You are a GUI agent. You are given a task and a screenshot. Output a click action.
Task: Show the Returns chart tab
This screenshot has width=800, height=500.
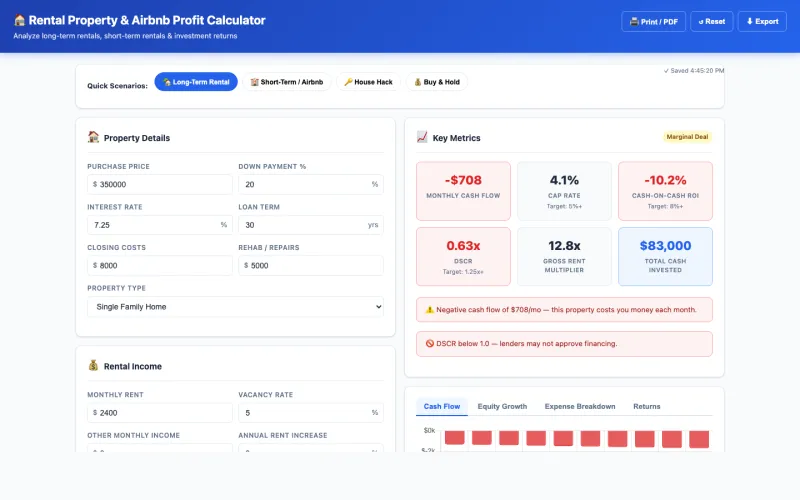(646, 406)
